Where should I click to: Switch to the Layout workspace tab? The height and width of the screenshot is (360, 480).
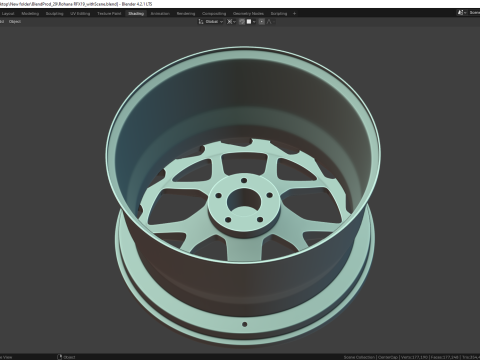(8, 14)
